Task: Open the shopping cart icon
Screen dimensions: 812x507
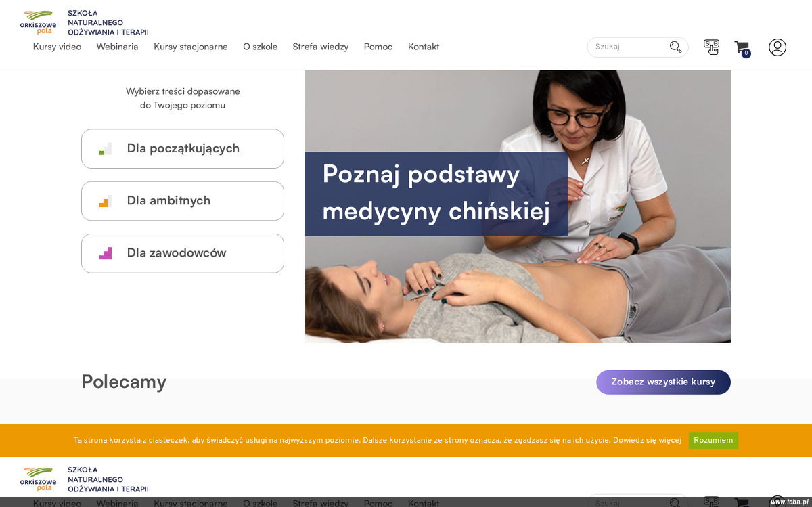Action: point(742,47)
